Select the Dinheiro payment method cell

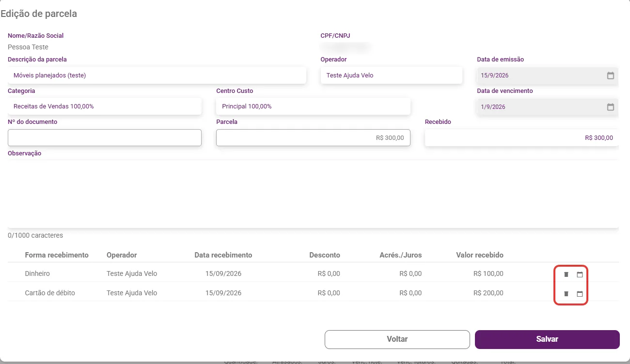(37, 273)
